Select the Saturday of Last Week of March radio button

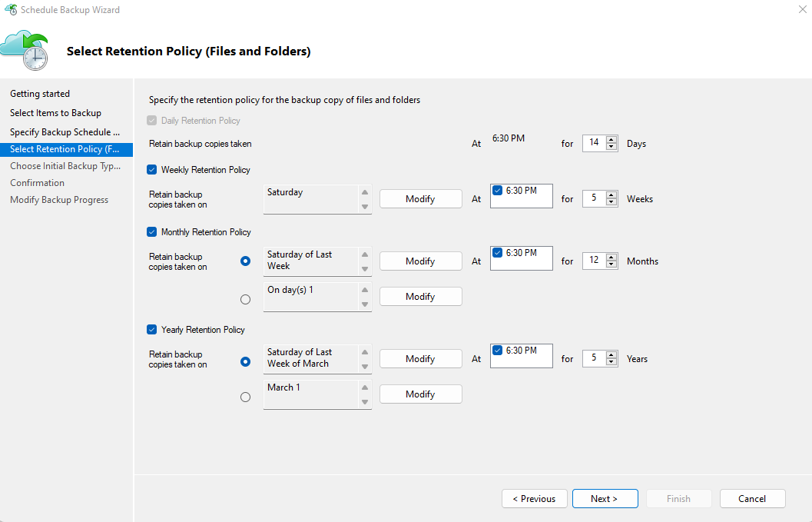click(x=246, y=361)
